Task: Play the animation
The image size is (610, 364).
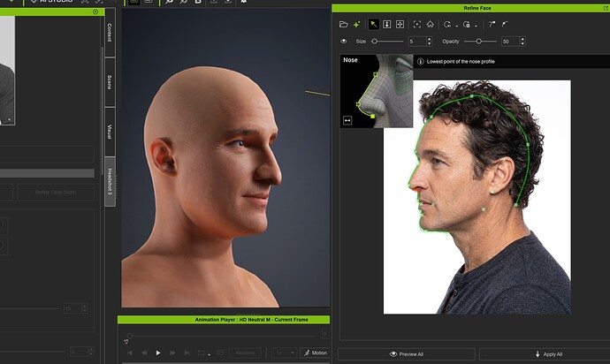Action: (158, 353)
